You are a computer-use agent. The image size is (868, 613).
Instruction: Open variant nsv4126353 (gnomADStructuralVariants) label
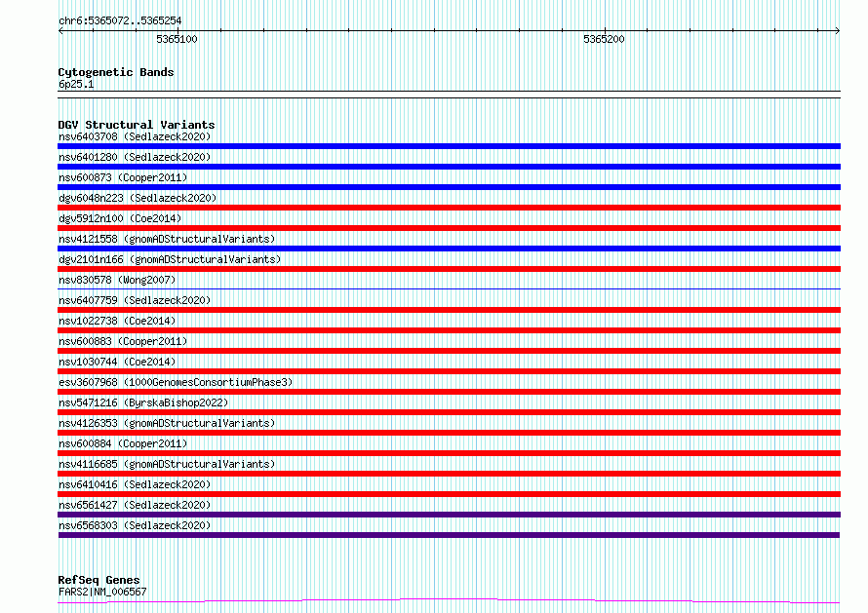click(167, 423)
